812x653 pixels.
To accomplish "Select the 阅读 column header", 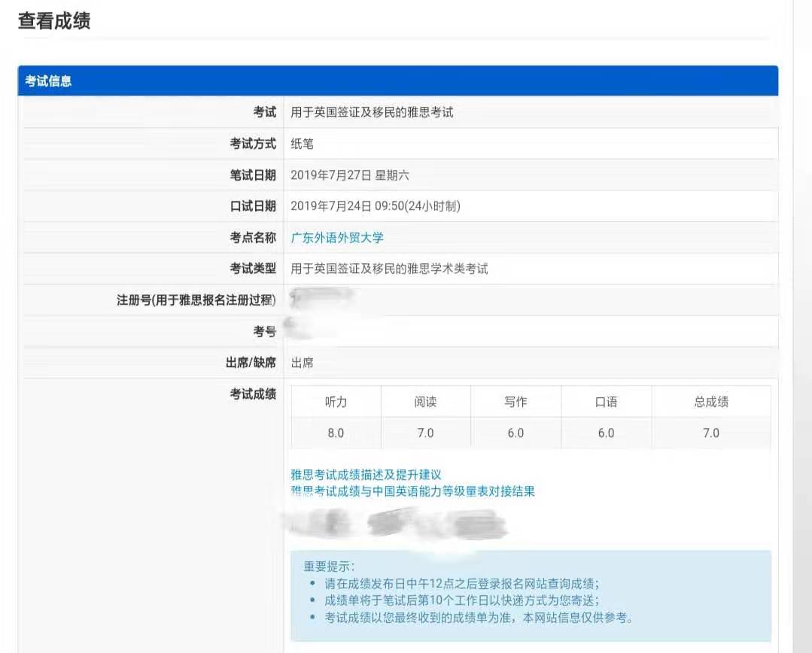I will 426,401.
